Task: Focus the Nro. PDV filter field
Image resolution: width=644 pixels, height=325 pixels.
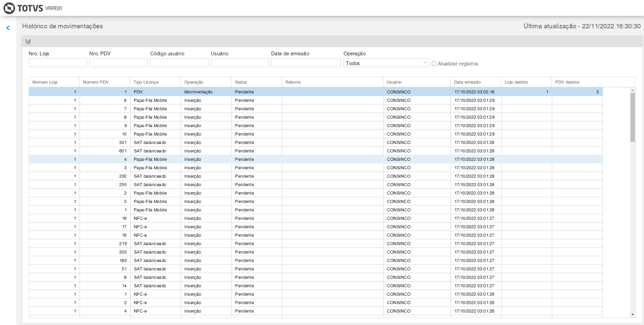Action: [118, 63]
